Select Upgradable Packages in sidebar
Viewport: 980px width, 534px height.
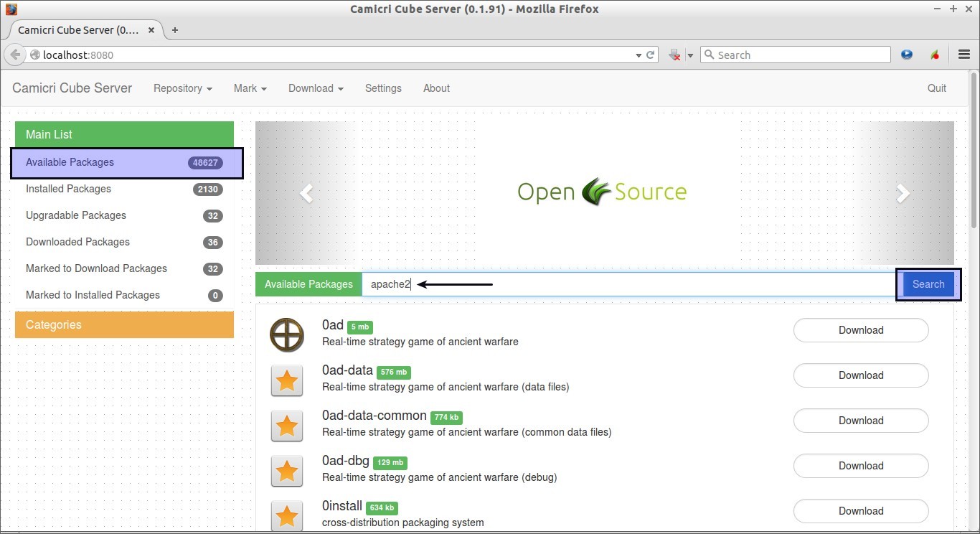point(124,215)
